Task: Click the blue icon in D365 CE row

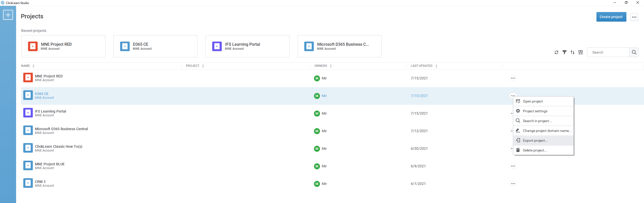Action: click(x=28, y=95)
